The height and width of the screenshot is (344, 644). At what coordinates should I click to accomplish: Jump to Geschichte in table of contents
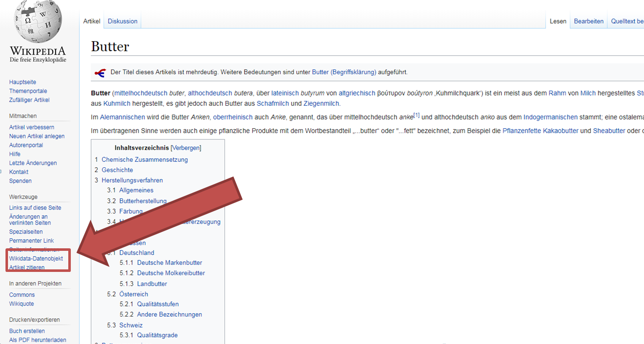pos(117,170)
